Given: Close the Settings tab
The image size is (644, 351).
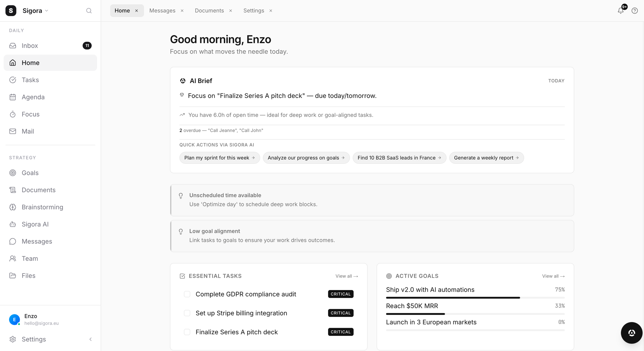Looking at the screenshot, I should point(271,10).
